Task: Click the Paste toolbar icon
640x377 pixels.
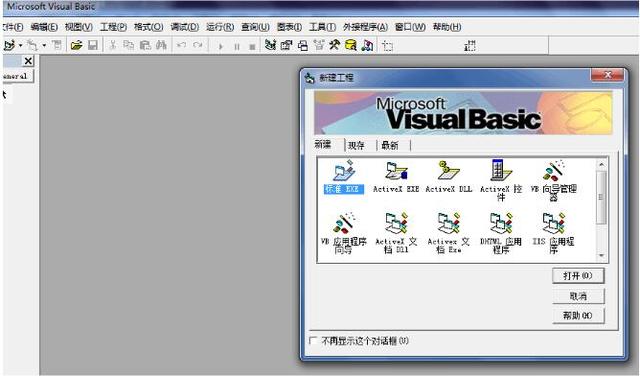Action: pos(145,45)
